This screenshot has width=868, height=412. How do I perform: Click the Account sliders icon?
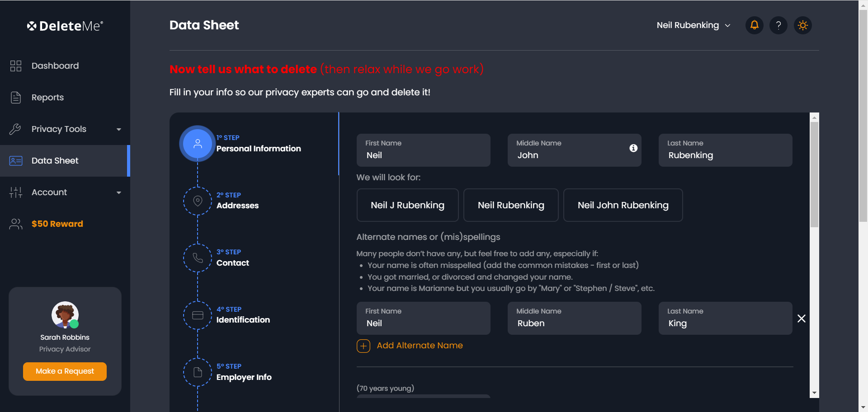point(16,192)
